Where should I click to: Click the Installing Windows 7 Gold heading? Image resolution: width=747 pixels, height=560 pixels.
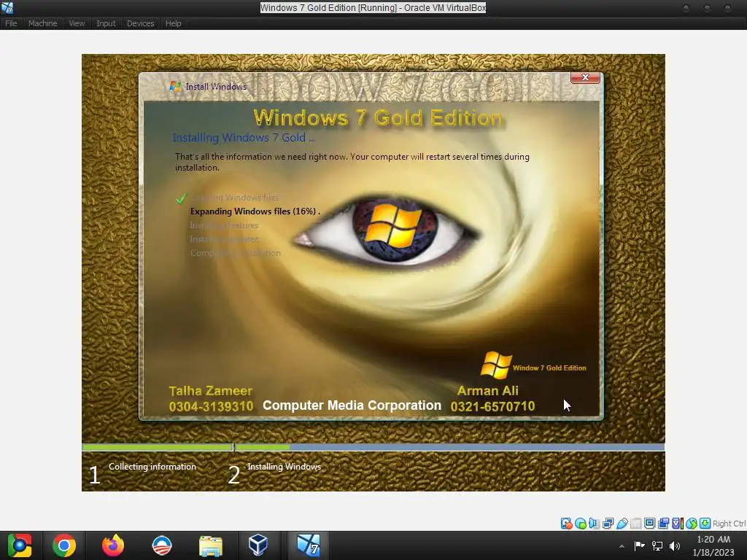coord(244,138)
